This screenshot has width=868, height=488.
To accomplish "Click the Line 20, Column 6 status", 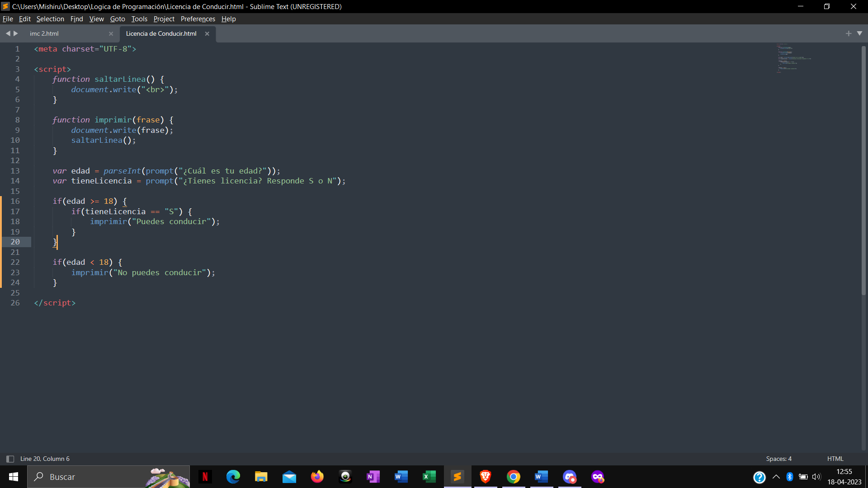I will tap(45, 459).
